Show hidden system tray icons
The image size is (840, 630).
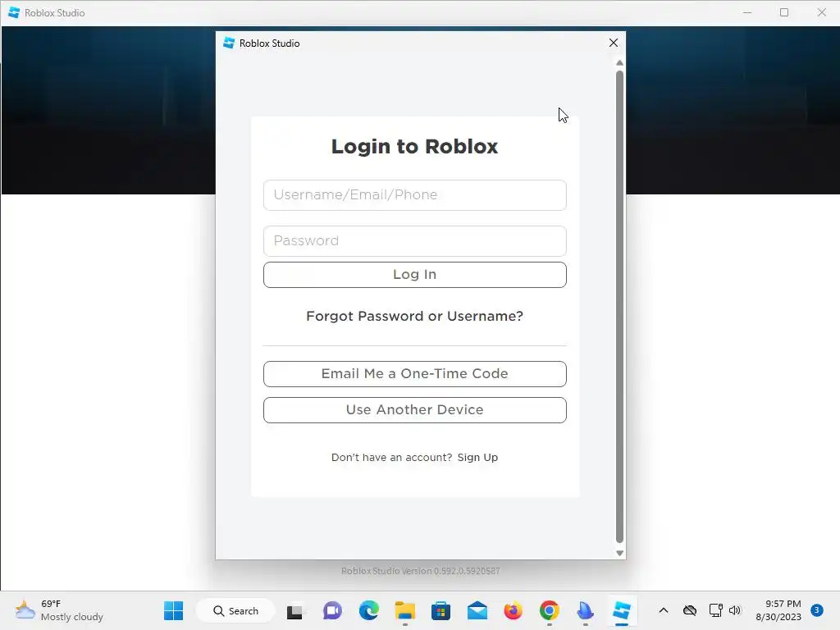[x=663, y=610]
